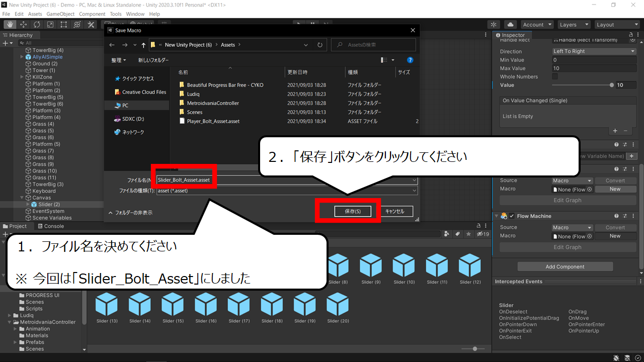Open the Direction dropdown (Left To Right)
The width and height of the screenshot is (644, 362).
(594, 51)
